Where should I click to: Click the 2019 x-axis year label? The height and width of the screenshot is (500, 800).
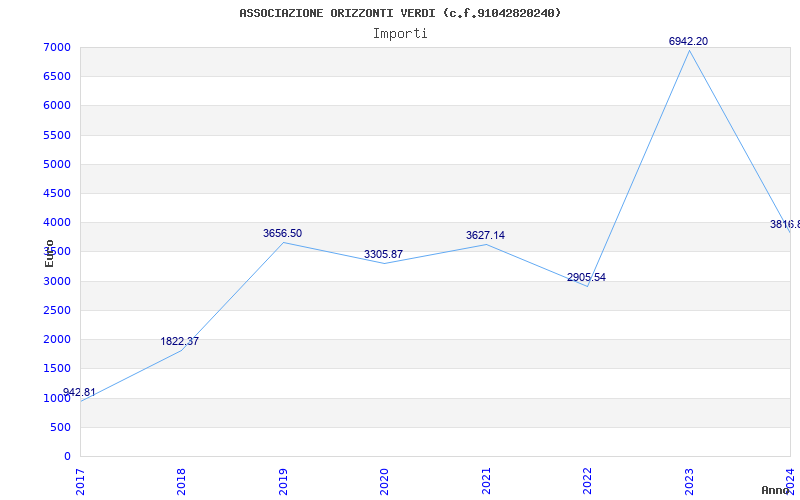coord(283,481)
